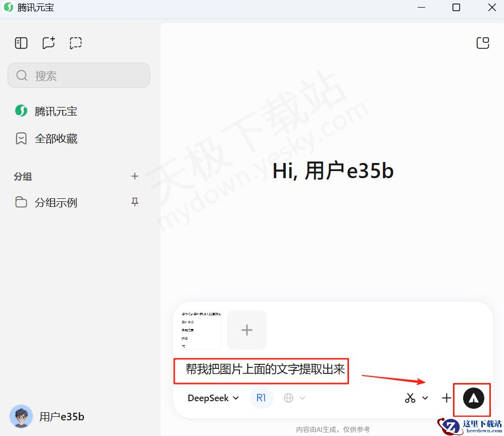Viewport: 504px width, 436px height.
Task: Open the 腾讯元宝 assistant entry
Action: pos(56,112)
